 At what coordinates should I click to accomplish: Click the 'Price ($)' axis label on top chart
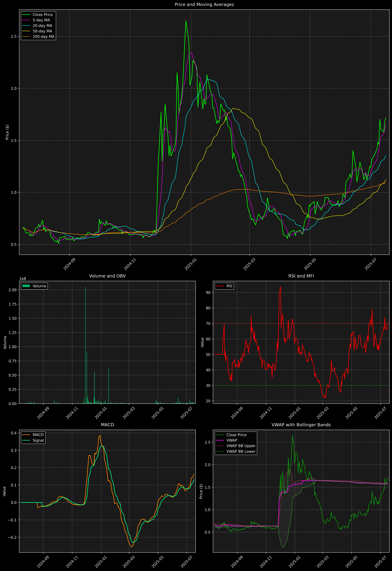click(x=7, y=132)
